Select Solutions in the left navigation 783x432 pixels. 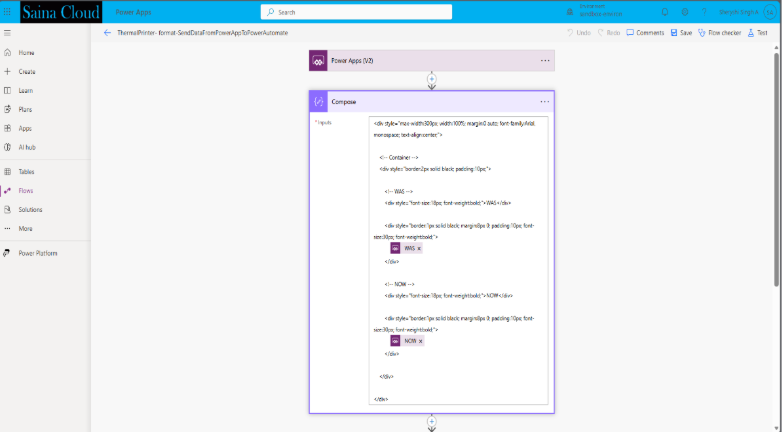(29, 209)
